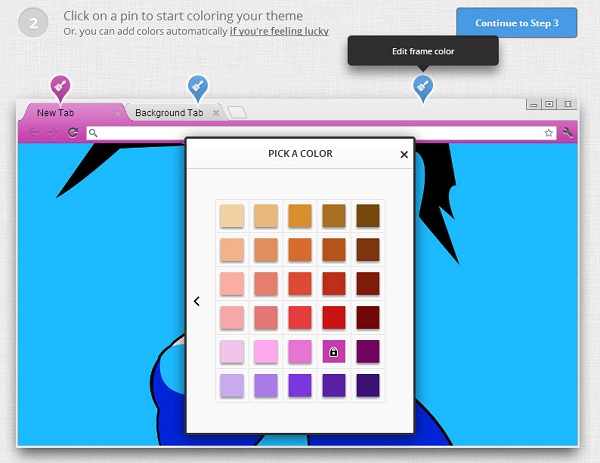Go back using the left chevron arrow
The width and height of the screenshot is (600, 463).
(x=197, y=301)
